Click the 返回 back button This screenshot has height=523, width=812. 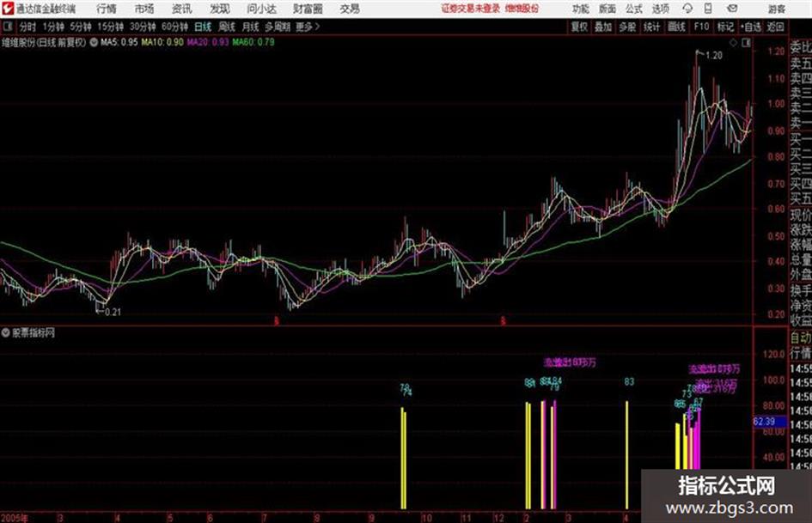click(775, 27)
